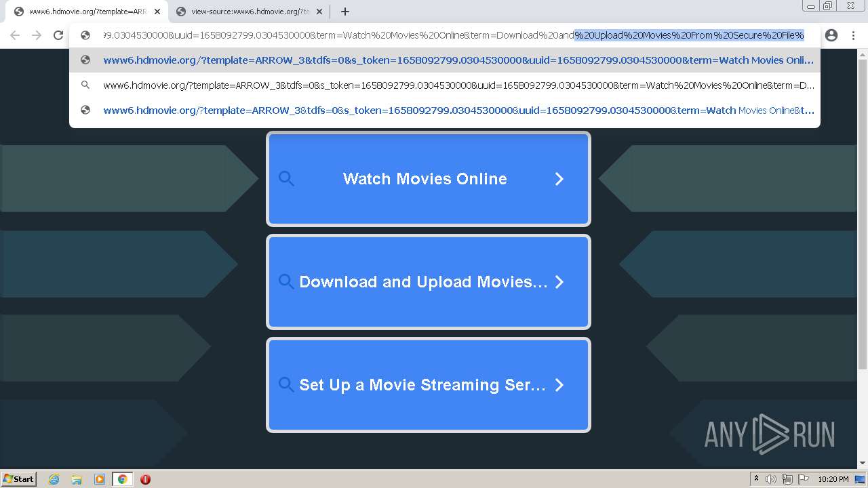
Task: Click the red Opera-style taskbar icon
Action: 145,479
